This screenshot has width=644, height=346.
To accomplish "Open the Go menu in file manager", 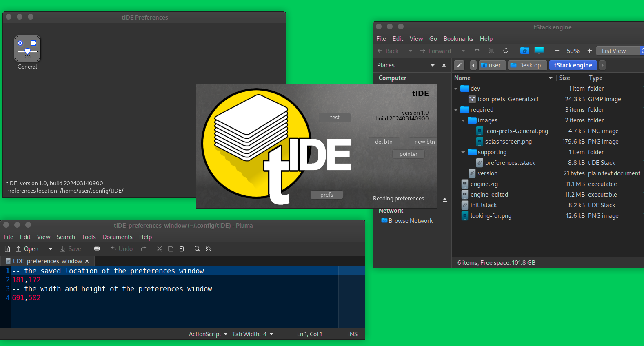I will click(x=433, y=39).
